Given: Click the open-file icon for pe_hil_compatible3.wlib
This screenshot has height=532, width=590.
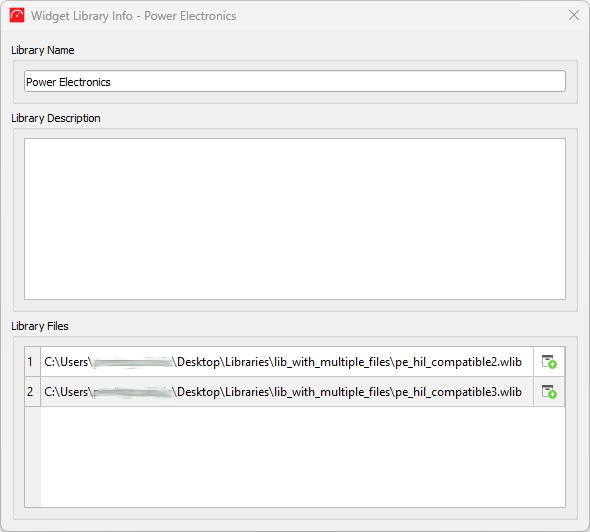Looking at the screenshot, I should tap(549, 392).
